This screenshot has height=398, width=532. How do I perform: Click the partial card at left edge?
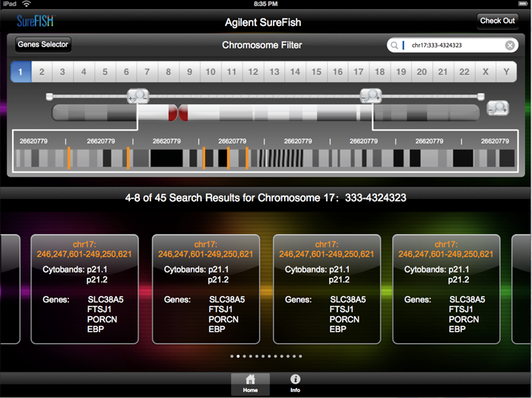(10, 289)
